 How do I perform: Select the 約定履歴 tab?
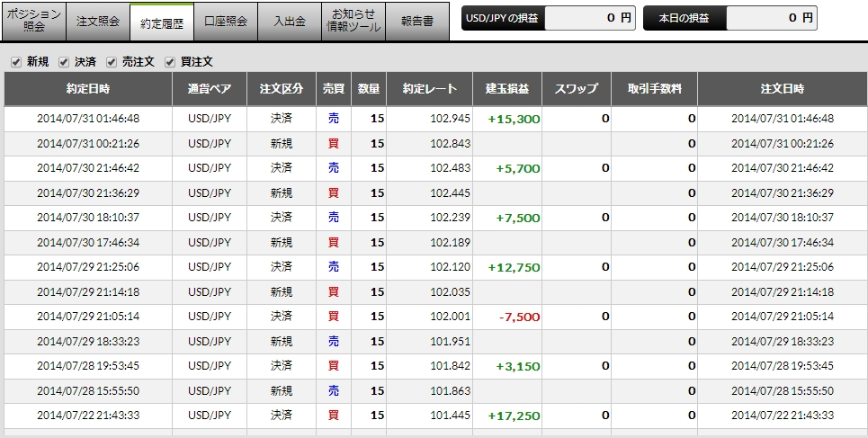162,22
